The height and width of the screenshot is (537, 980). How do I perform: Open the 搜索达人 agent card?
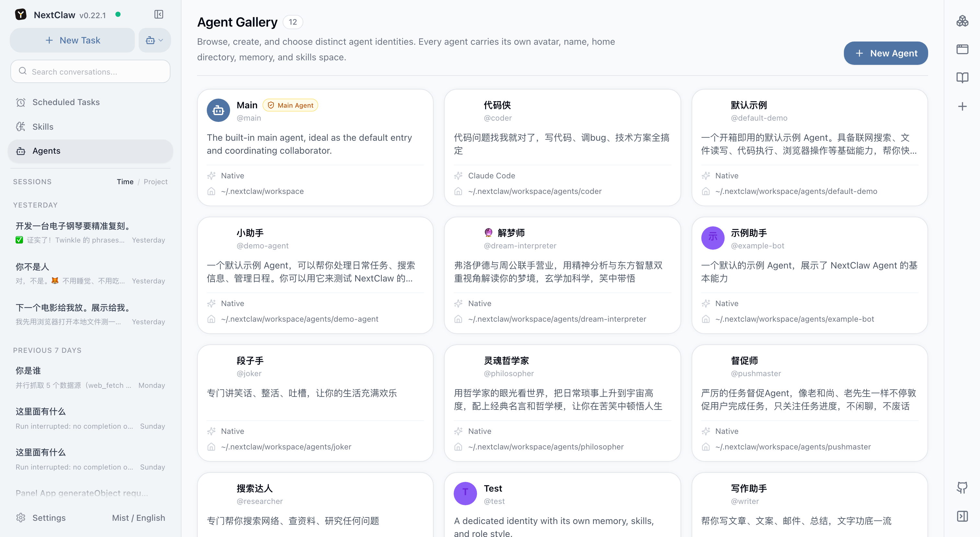pyautogui.click(x=315, y=505)
